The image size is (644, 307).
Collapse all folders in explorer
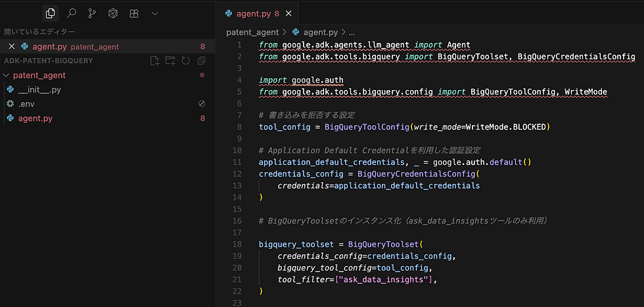tap(201, 61)
